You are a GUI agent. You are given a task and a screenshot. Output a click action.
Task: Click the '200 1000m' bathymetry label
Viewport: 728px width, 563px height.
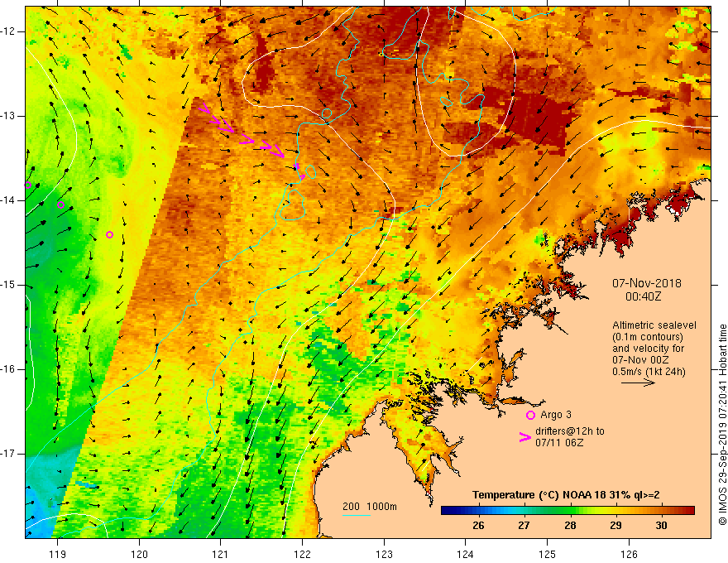(x=370, y=507)
